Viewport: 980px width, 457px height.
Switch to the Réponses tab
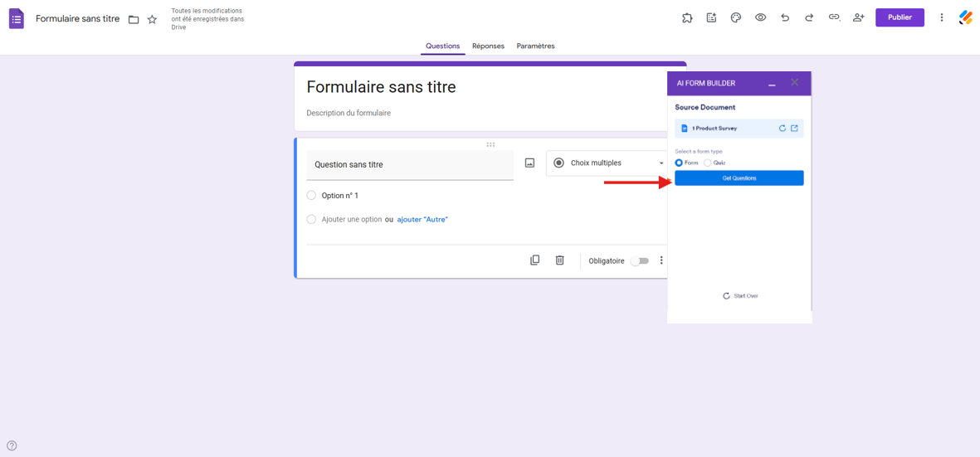click(x=488, y=46)
